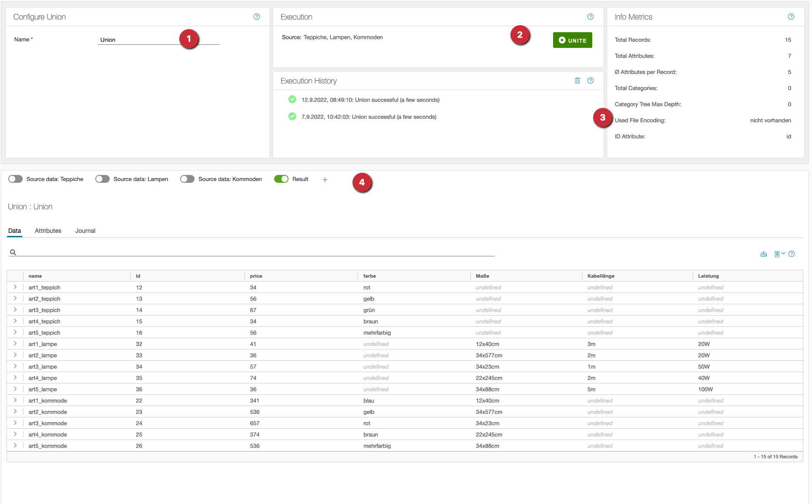Expand the art1_teppich row
Image resolution: width=812 pixels, height=504 pixels.
(x=15, y=287)
